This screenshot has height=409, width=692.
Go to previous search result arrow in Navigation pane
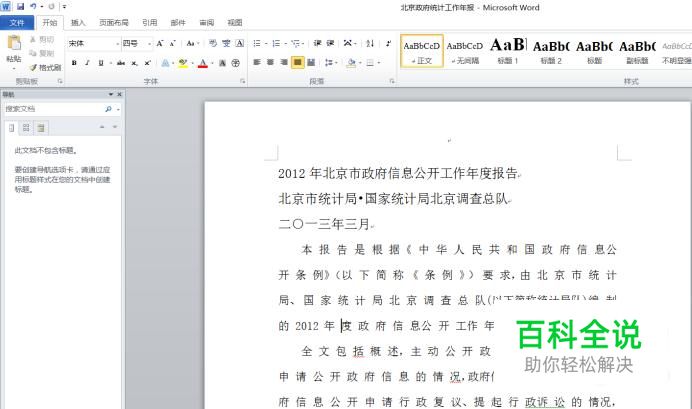tap(102, 127)
